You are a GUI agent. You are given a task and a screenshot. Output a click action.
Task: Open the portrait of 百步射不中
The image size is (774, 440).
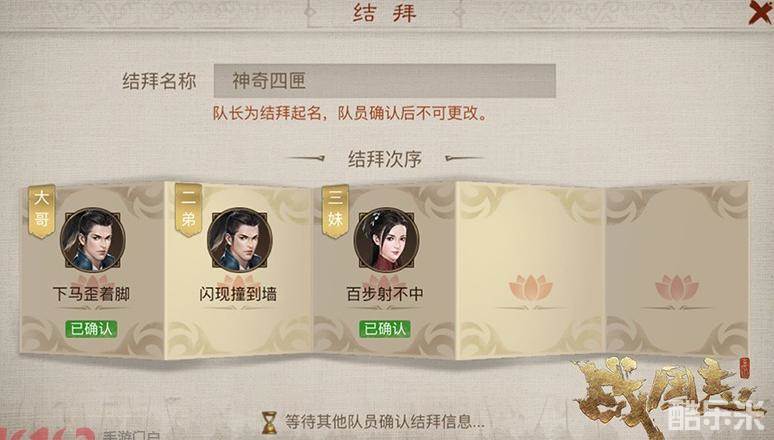pos(386,240)
